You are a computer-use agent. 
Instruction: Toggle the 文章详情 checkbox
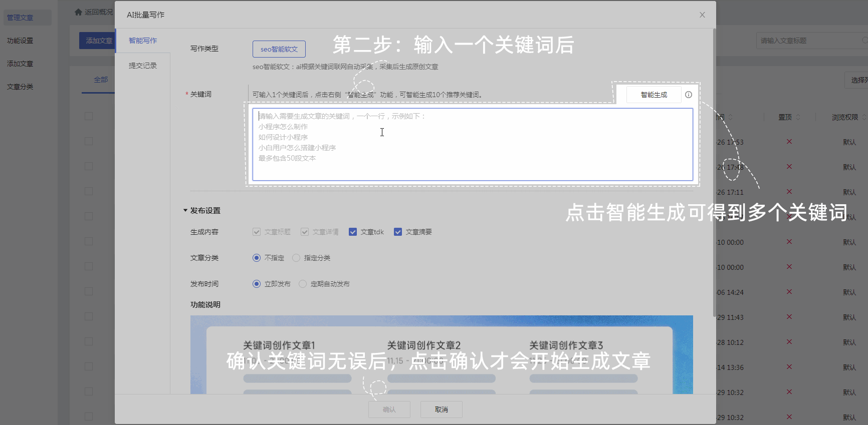305,232
